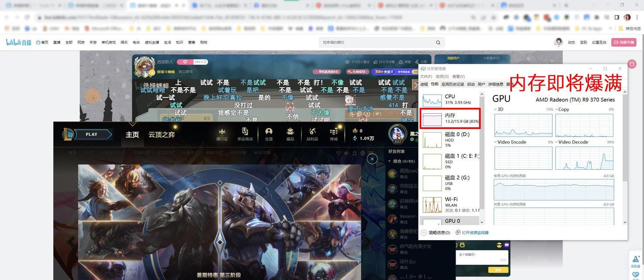
Task: Click 简略信息(D) collapse button in Task Manager
Action: 436,233
